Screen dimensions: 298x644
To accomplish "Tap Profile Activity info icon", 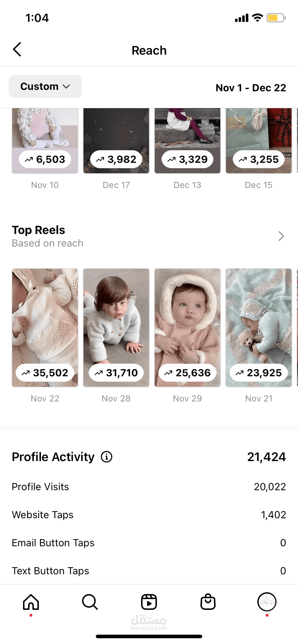I will coord(107,457).
